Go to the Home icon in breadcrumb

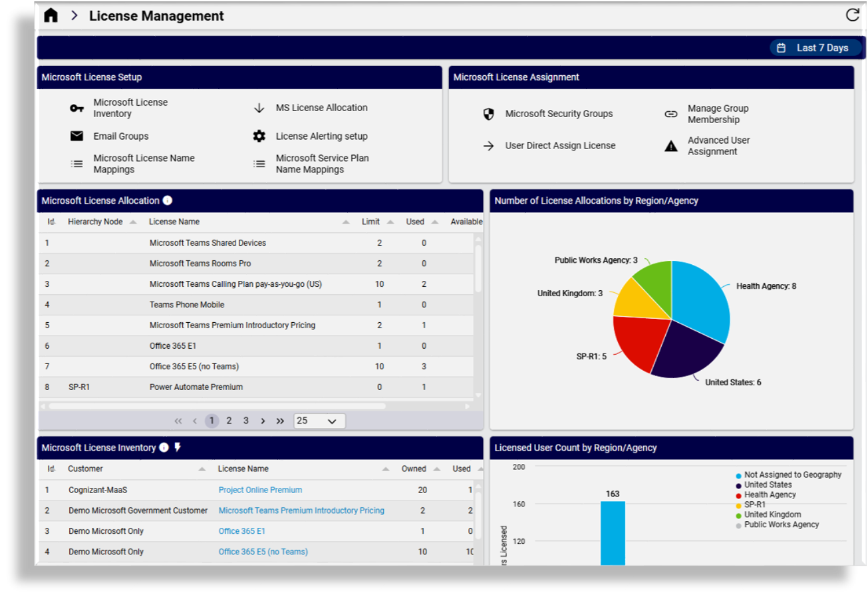click(x=51, y=15)
